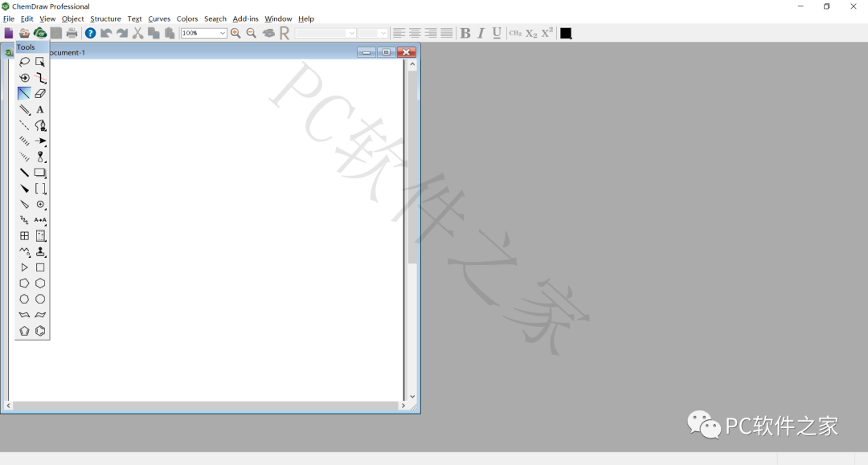
Task: Click the Zoom Out magnifier
Action: [252, 33]
